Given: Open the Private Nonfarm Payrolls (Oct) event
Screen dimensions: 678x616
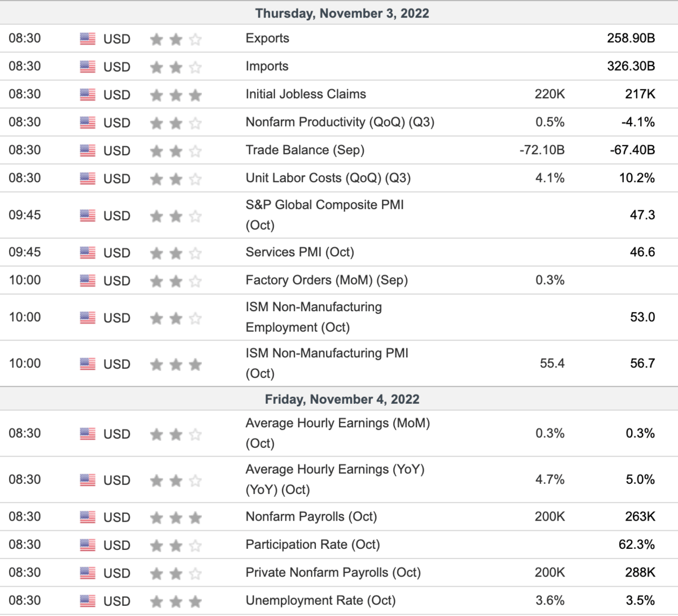Looking at the screenshot, I should (333, 573).
